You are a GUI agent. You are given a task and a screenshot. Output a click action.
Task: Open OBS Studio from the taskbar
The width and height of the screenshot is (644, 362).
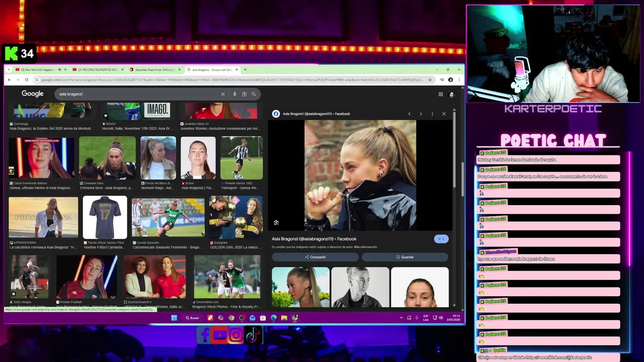242,318
